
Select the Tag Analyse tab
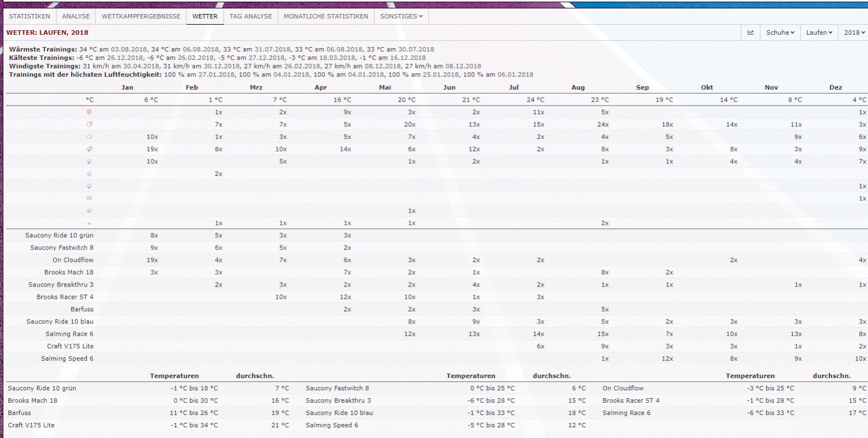[250, 16]
